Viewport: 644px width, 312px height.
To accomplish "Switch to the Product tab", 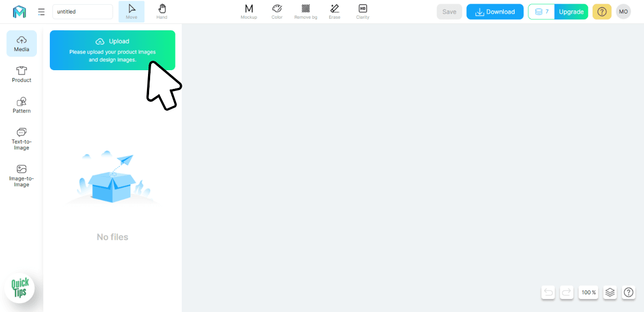I will [x=22, y=74].
